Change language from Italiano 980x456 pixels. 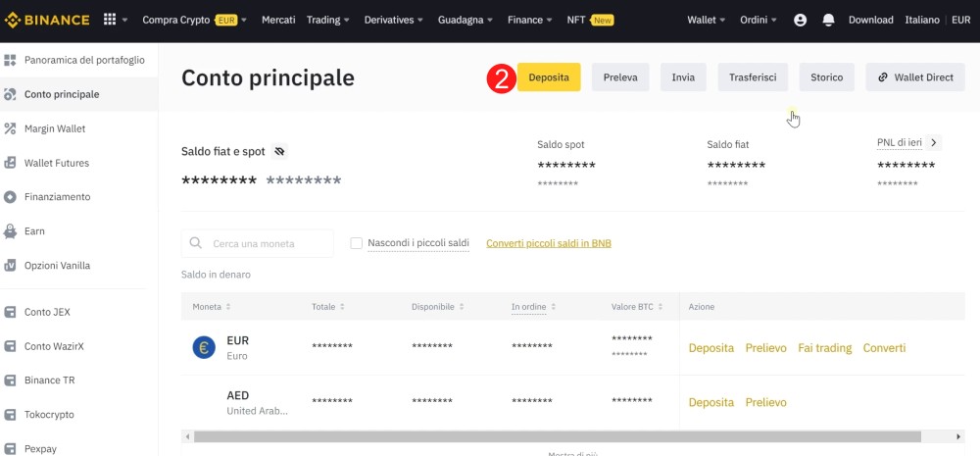[x=922, y=20]
